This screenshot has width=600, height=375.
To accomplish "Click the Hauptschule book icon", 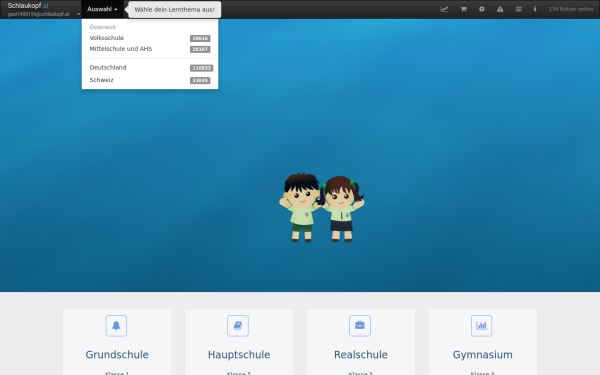I will point(238,326).
